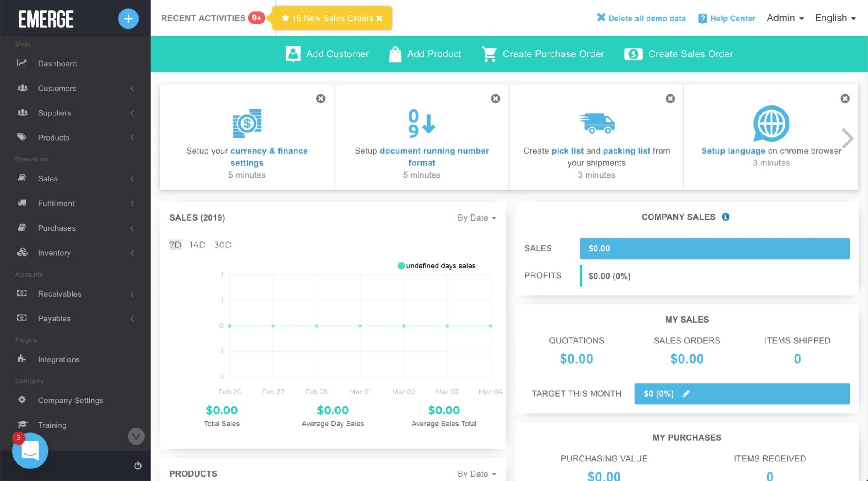Click the Add Customer icon

point(293,53)
